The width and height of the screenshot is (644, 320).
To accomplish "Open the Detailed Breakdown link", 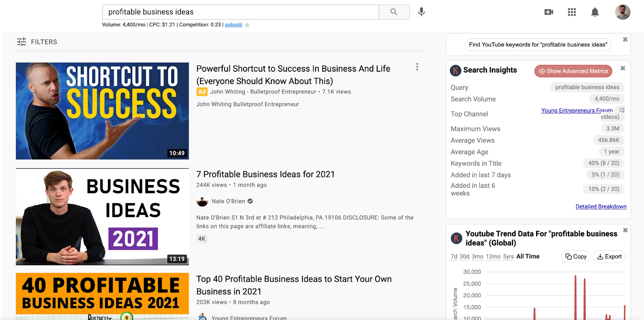I will 601,206.
